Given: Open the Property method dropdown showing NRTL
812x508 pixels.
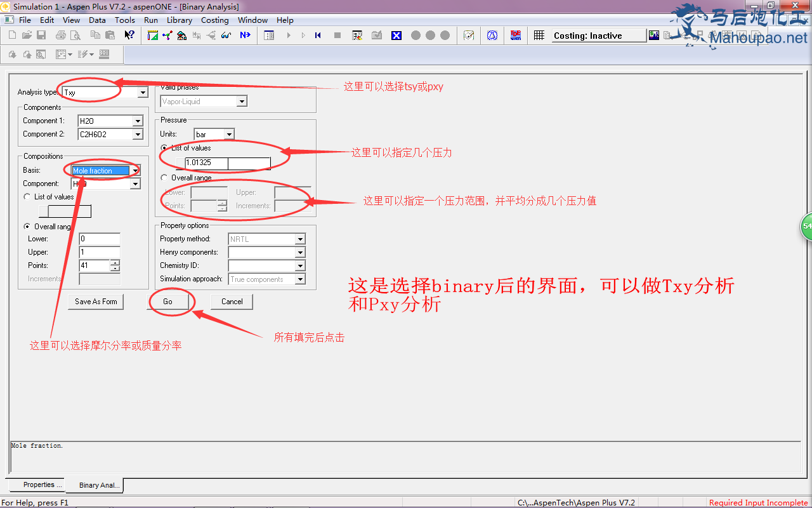Looking at the screenshot, I should [300, 239].
